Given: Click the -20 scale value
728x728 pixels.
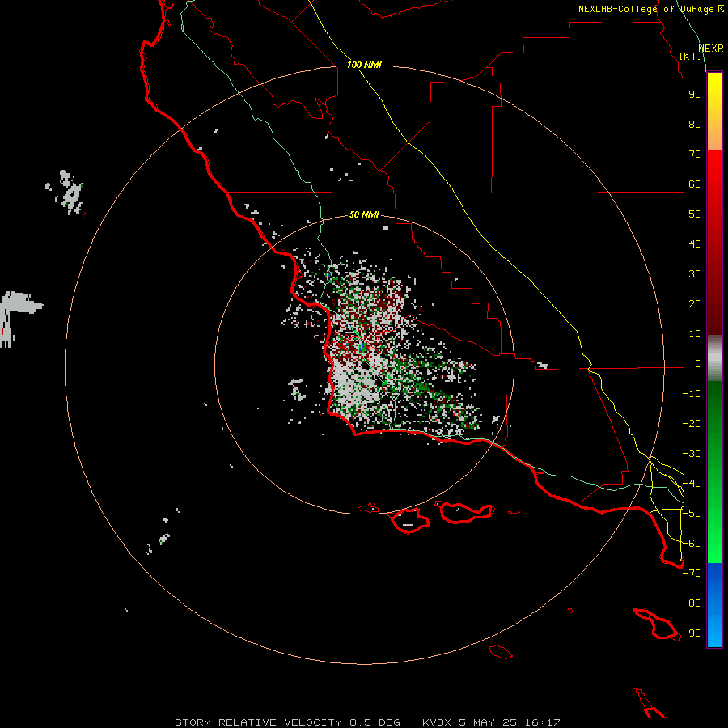Looking at the screenshot, I should [x=692, y=424].
